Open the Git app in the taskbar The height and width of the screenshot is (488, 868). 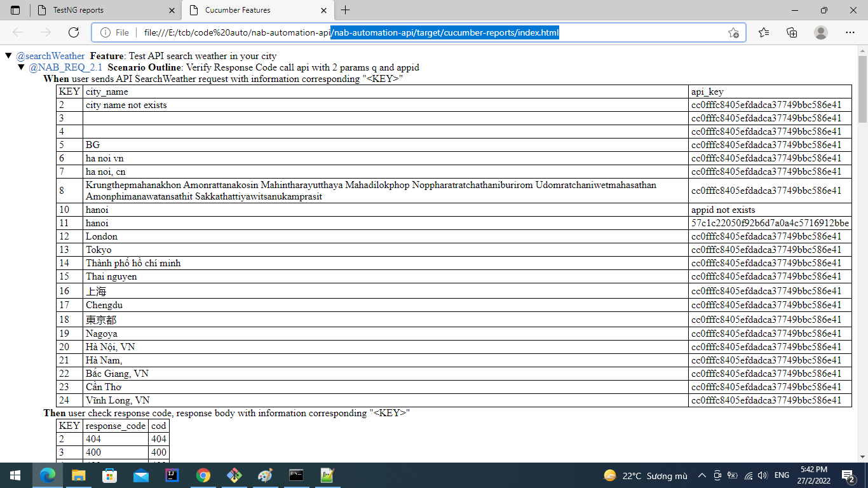coord(234,475)
